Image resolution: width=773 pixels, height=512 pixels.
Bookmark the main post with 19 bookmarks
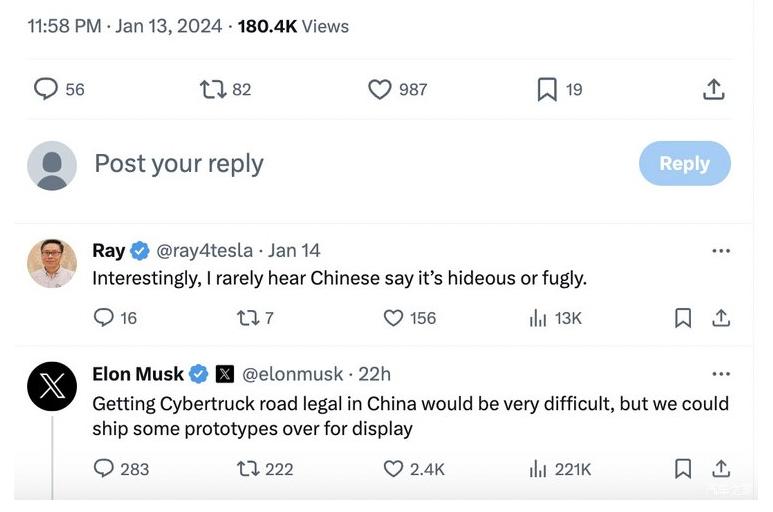point(547,89)
